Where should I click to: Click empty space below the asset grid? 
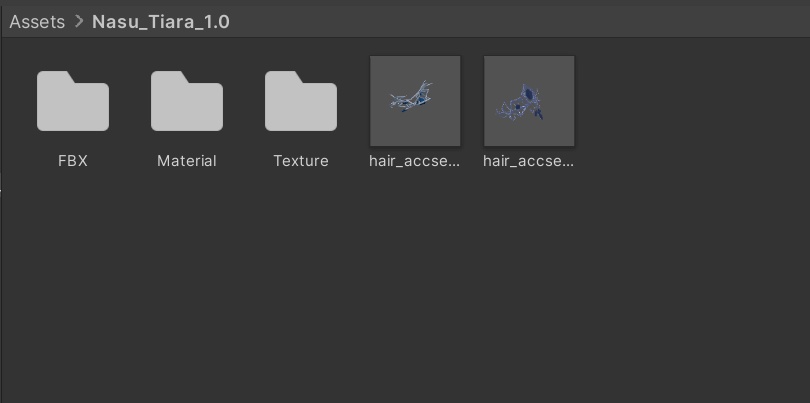400,300
